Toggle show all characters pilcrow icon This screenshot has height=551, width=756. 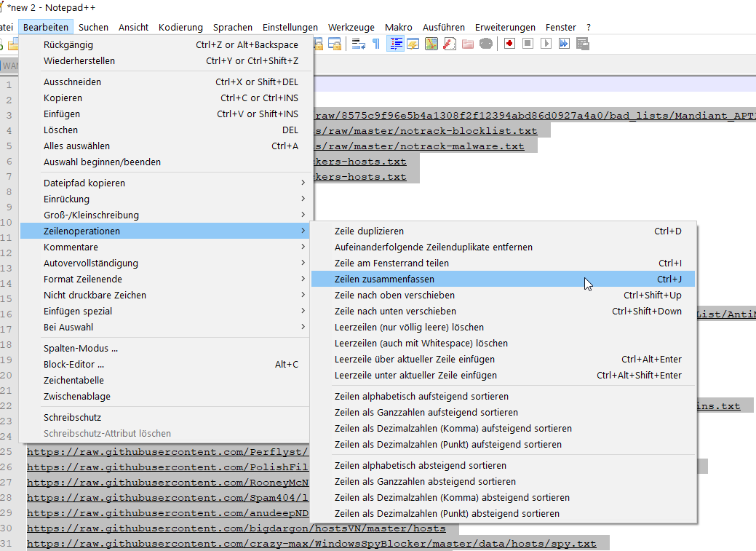coord(376,44)
